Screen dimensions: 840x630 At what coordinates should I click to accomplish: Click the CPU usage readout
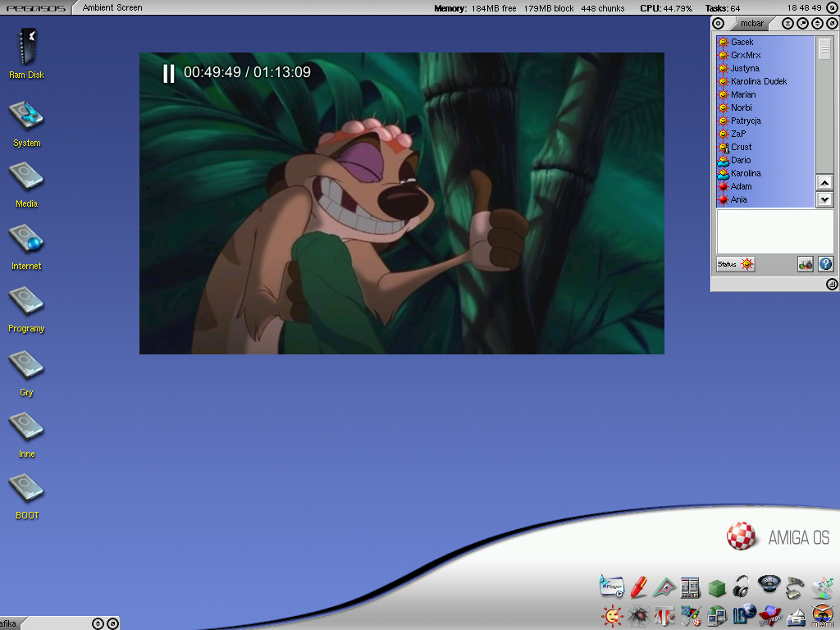point(666,8)
